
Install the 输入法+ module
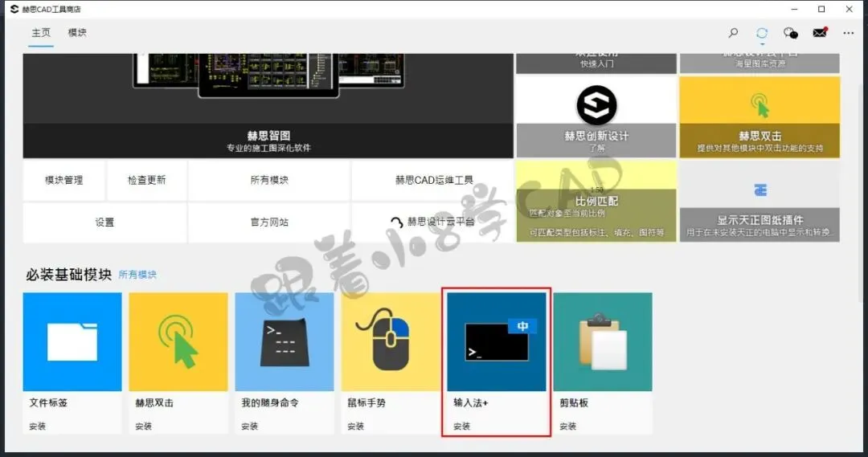point(461,426)
